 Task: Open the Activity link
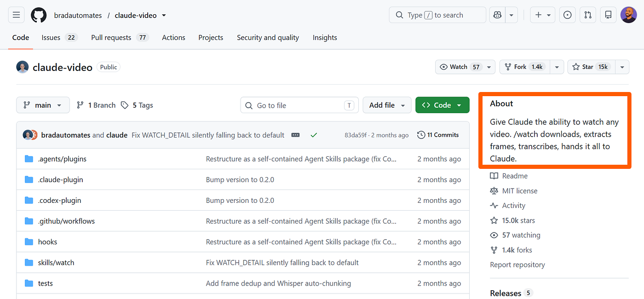coord(508,206)
